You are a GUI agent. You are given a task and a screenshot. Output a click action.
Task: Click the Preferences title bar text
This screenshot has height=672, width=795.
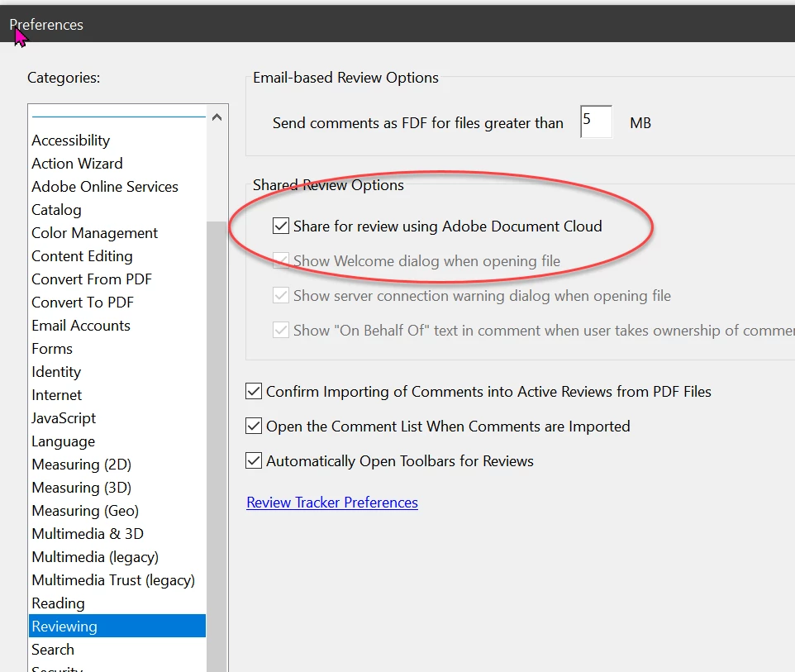coord(46,25)
